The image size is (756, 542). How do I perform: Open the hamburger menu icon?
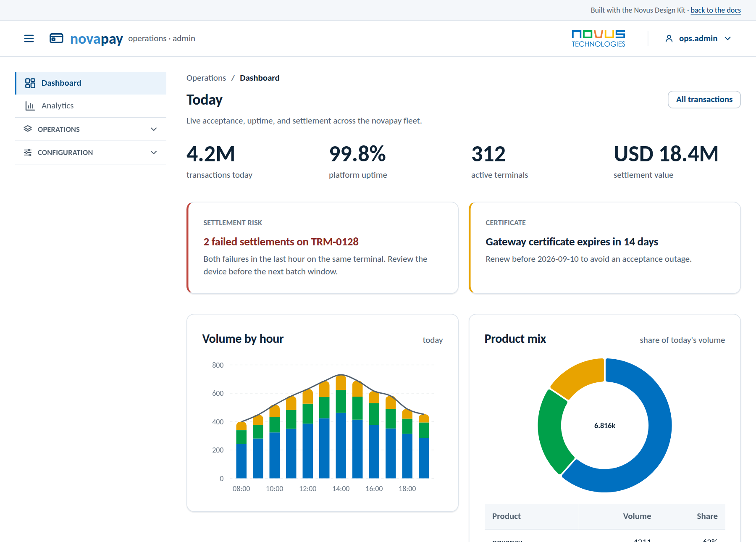coord(29,39)
